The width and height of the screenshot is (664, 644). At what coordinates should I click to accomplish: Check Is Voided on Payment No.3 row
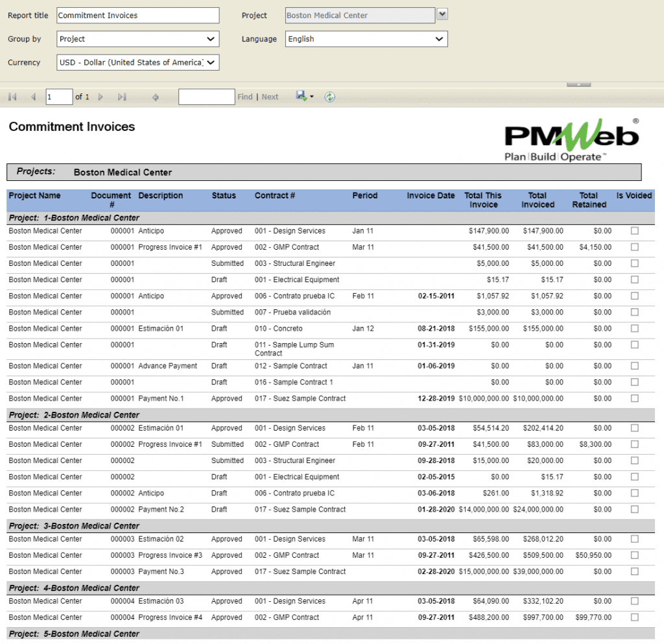pyautogui.click(x=634, y=571)
